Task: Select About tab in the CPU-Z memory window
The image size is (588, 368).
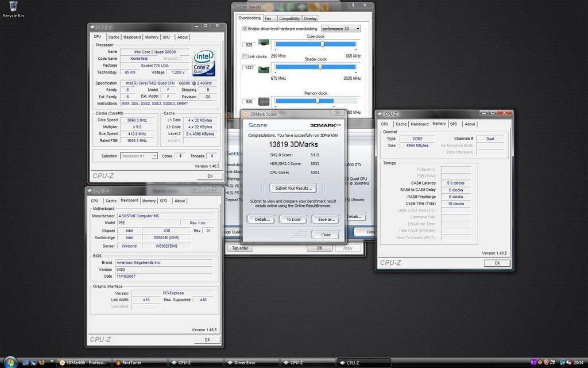Action: pos(470,124)
